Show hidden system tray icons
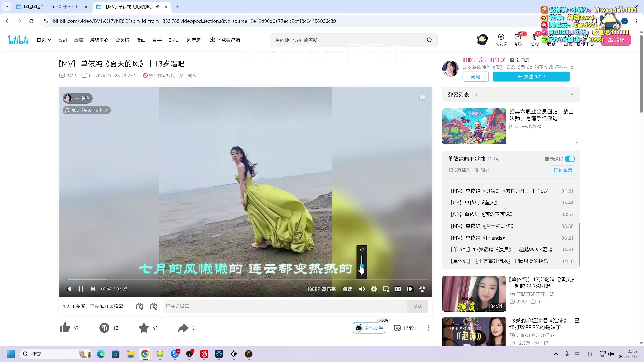644x362 pixels. click(x=556, y=354)
